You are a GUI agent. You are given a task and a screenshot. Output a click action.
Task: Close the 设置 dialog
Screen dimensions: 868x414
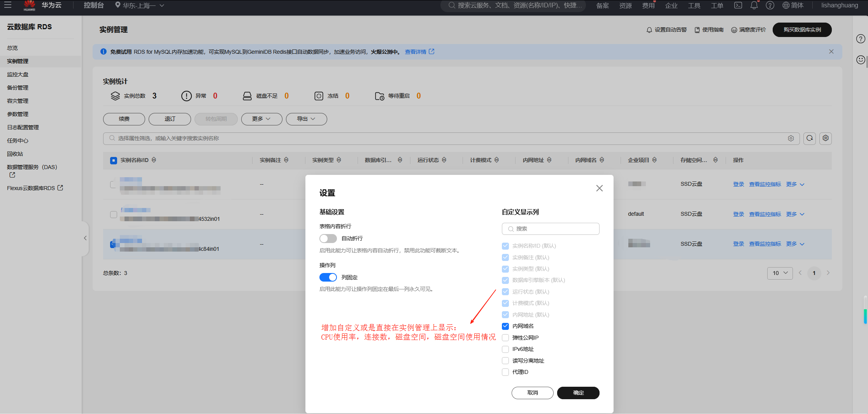pyautogui.click(x=600, y=189)
